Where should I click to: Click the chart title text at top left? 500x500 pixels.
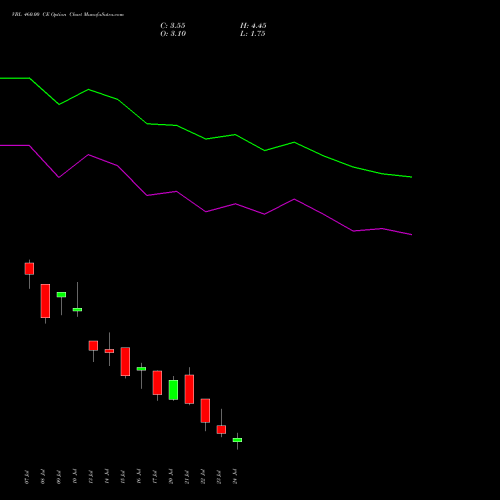click(x=68, y=15)
